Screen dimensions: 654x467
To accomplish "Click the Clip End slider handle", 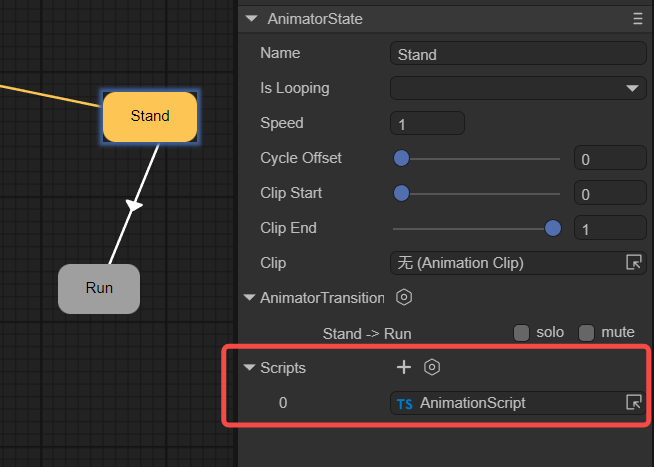I will pos(553,228).
